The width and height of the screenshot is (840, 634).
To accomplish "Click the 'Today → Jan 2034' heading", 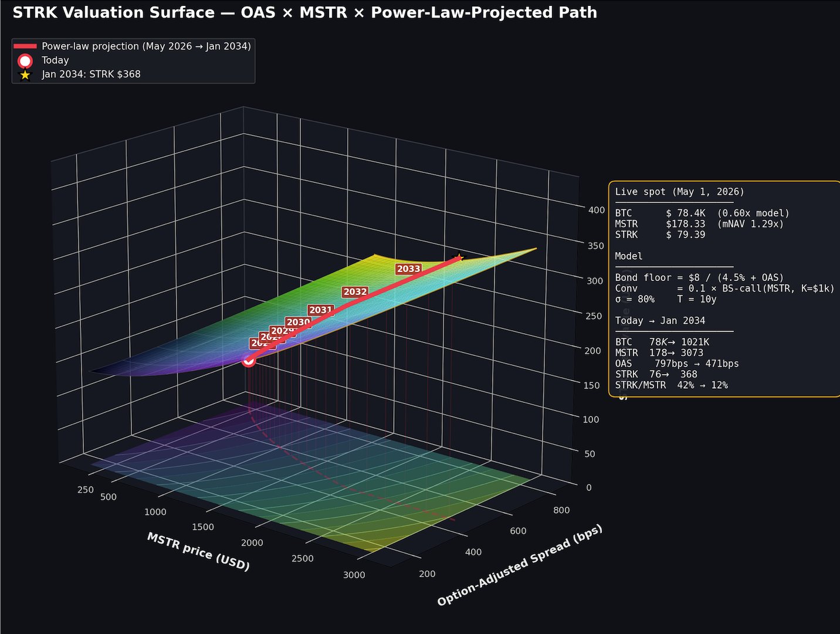I will click(x=661, y=321).
